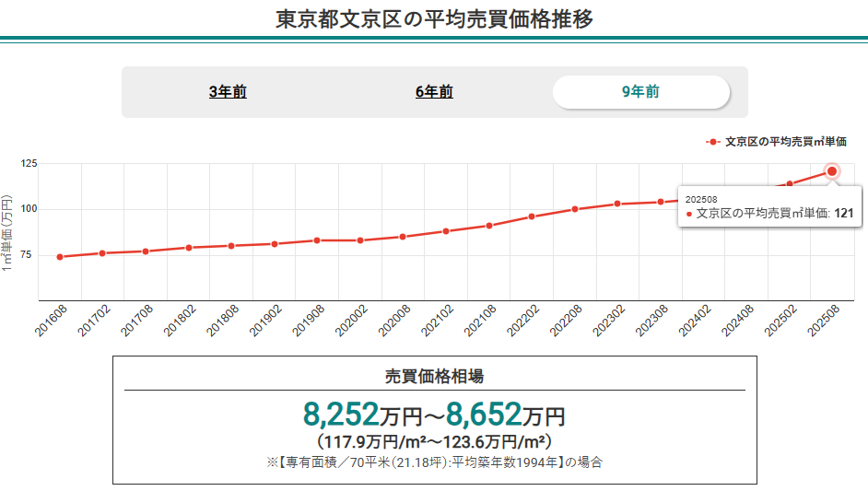Click the 202108 data point marker
This screenshot has width=868, height=491.
(x=489, y=226)
